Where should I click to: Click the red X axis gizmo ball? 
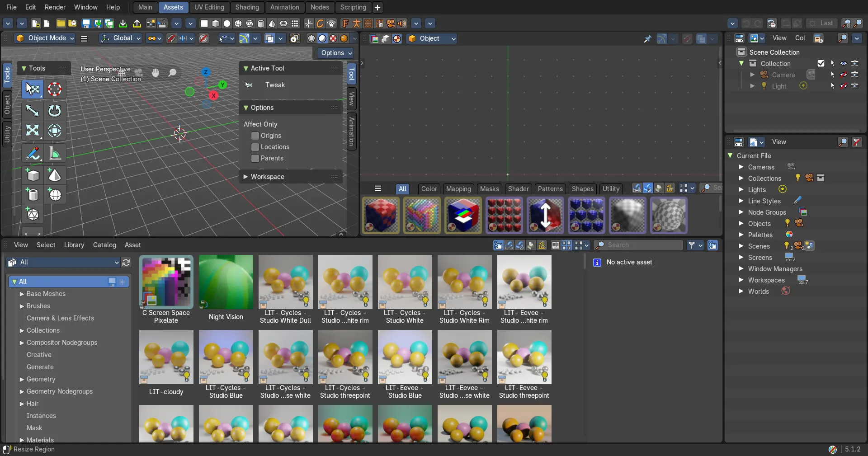pyautogui.click(x=213, y=95)
